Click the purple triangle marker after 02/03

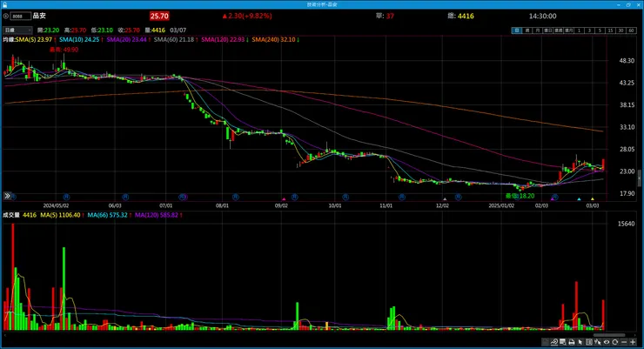point(552,198)
